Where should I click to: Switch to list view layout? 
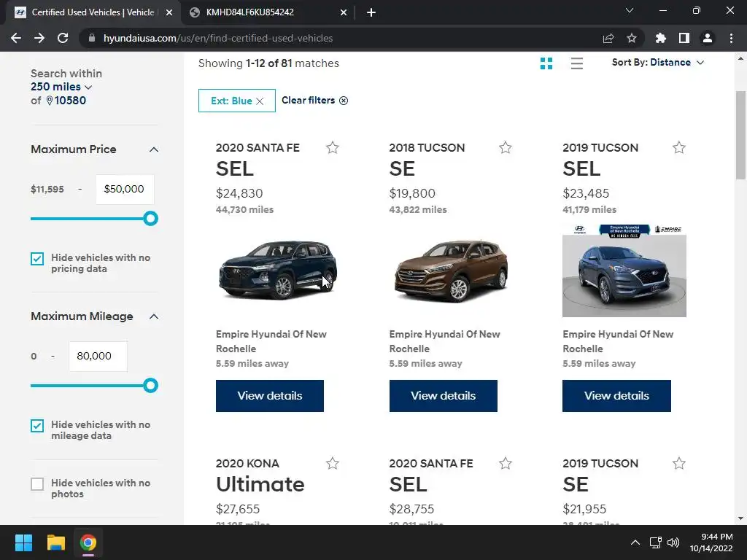click(x=576, y=63)
